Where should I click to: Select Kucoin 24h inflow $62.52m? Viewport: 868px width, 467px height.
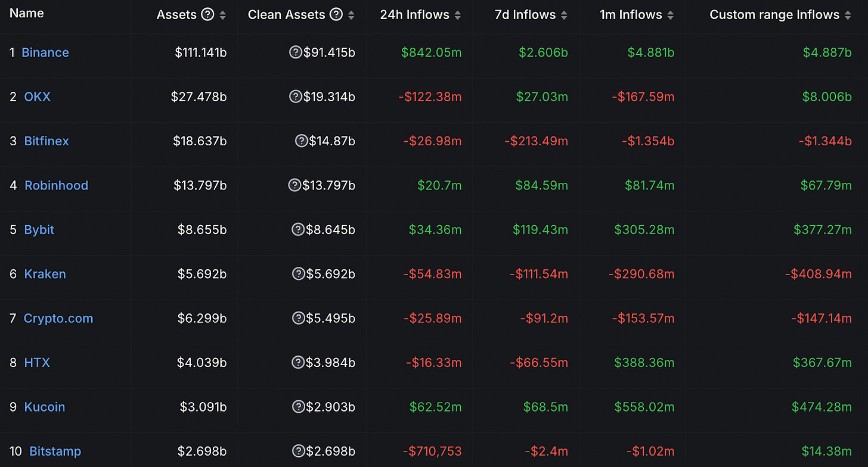(436, 407)
